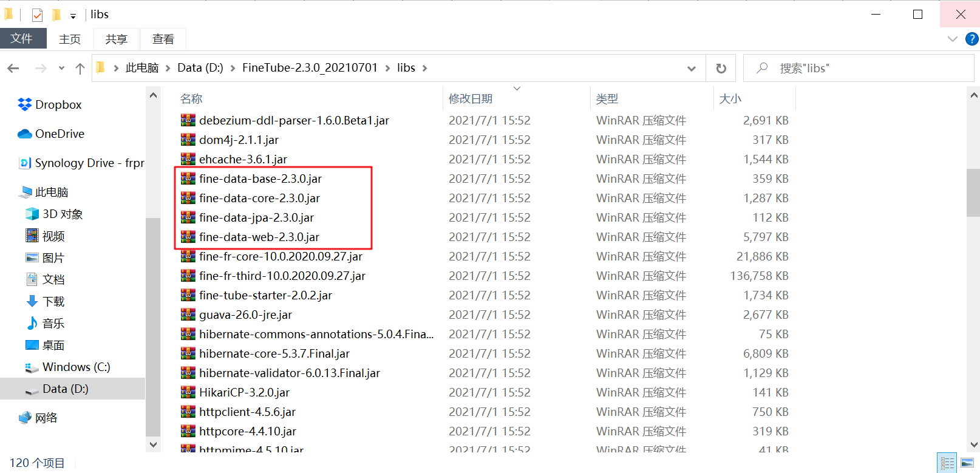Viewport: 980px width, 473px height.
Task: Expand chevron after libs in breadcrumb
Action: pos(424,68)
